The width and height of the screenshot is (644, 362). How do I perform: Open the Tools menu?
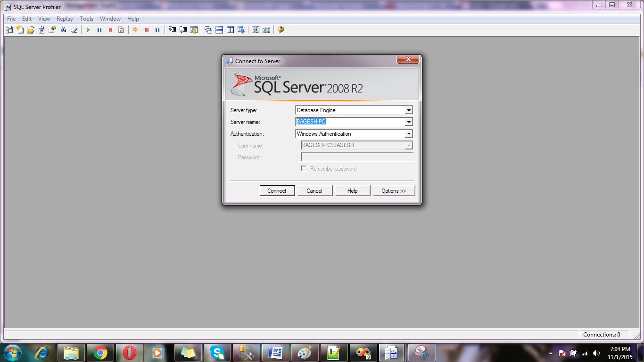pyautogui.click(x=86, y=19)
